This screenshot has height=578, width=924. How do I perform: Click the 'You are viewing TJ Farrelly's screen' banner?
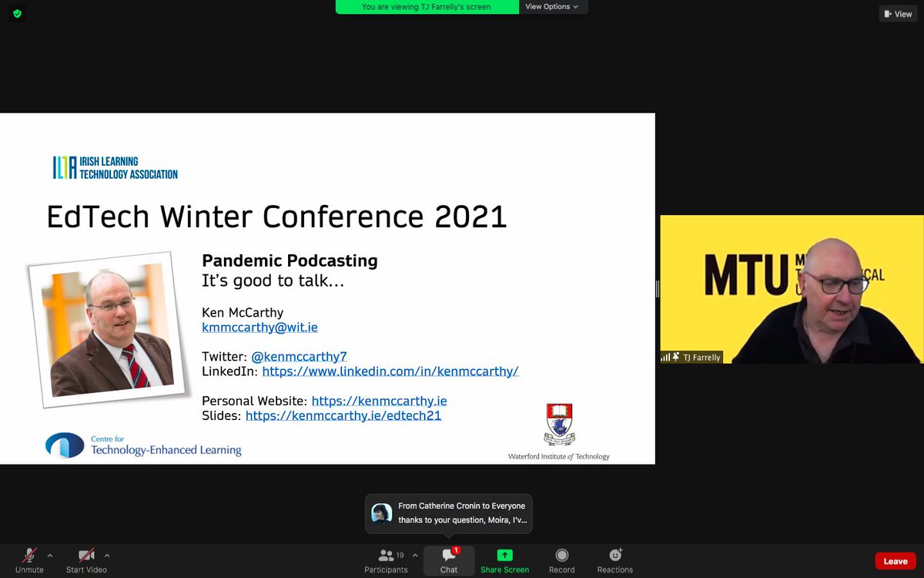pos(427,7)
